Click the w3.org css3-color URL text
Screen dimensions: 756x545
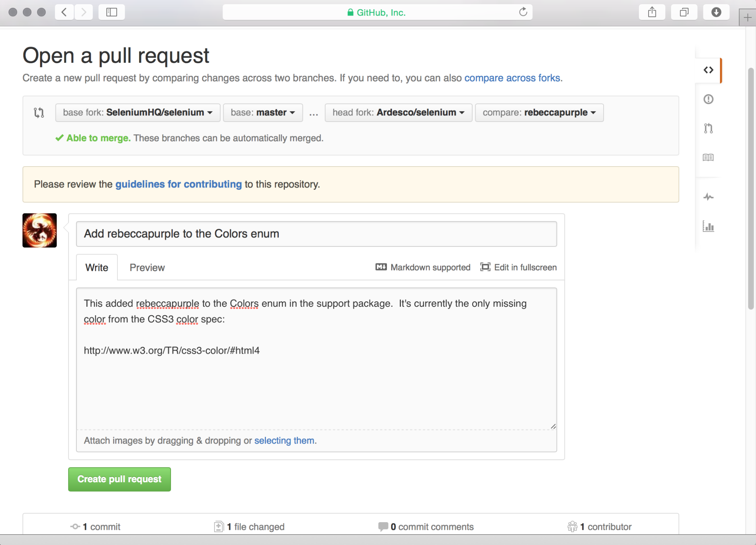tap(172, 351)
